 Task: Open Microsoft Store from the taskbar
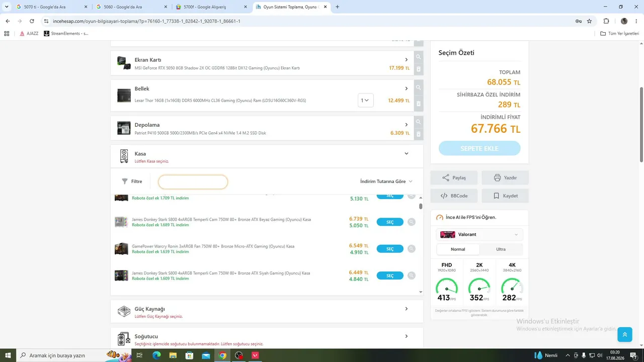point(189,355)
